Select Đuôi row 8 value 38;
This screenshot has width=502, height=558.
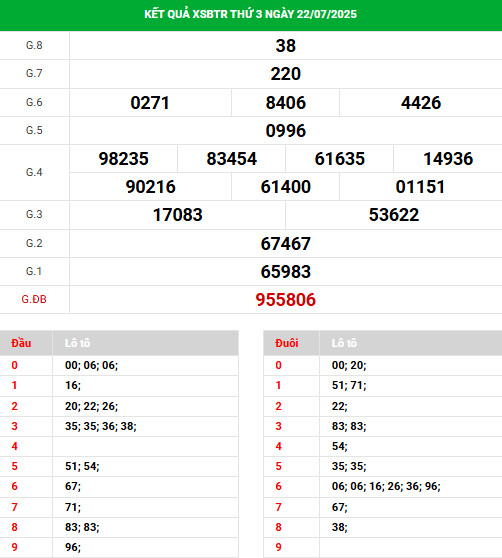coord(340,527)
